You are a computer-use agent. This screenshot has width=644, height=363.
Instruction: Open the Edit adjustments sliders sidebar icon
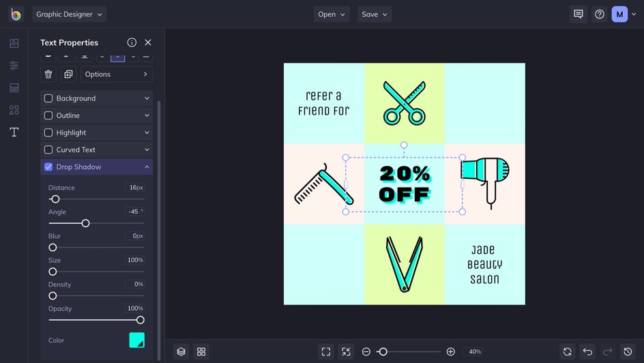(x=14, y=66)
